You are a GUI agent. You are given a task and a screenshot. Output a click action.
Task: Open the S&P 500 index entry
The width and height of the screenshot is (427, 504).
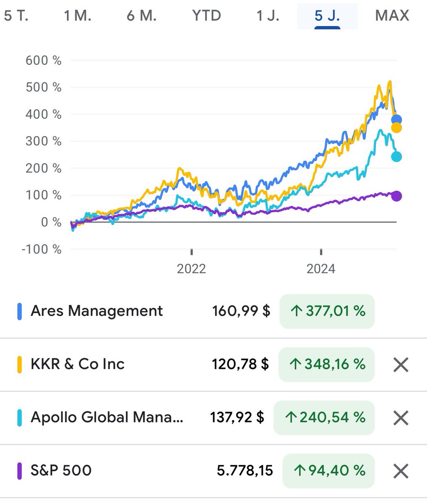(213, 471)
